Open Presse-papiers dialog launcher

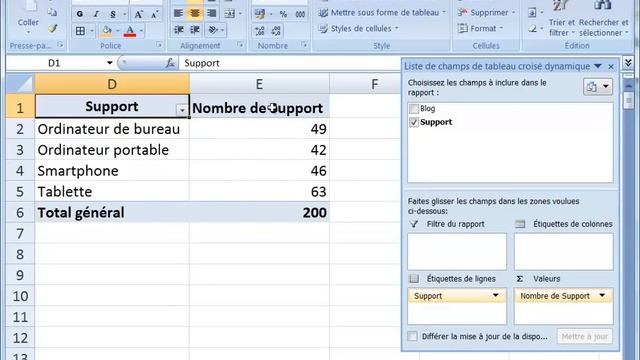(60, 45)
